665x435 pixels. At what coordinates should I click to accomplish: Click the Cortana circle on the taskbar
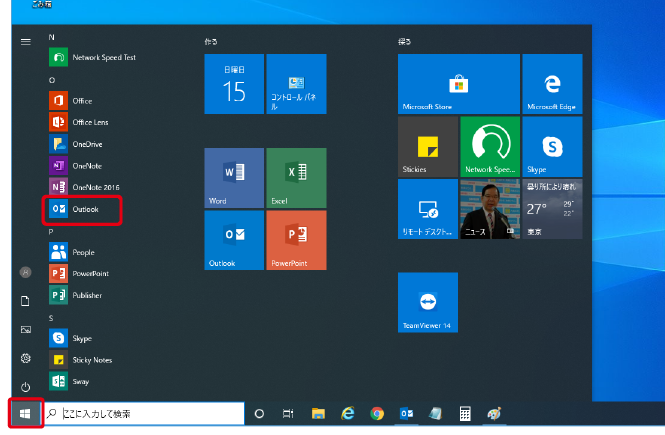259,414
